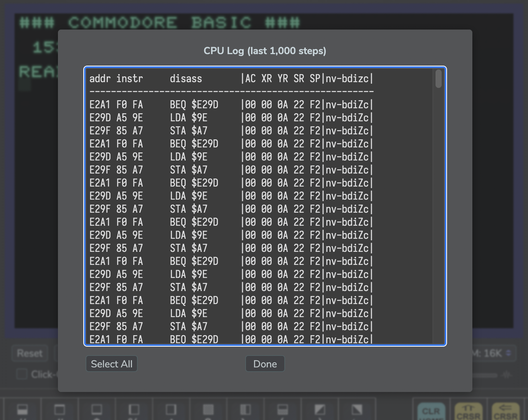Image resolution: width=528 pixels, height=420 pixels.
Task: Click the bottom-bar box glyph key
Action: pyautogui.click(x=96, y=409)
